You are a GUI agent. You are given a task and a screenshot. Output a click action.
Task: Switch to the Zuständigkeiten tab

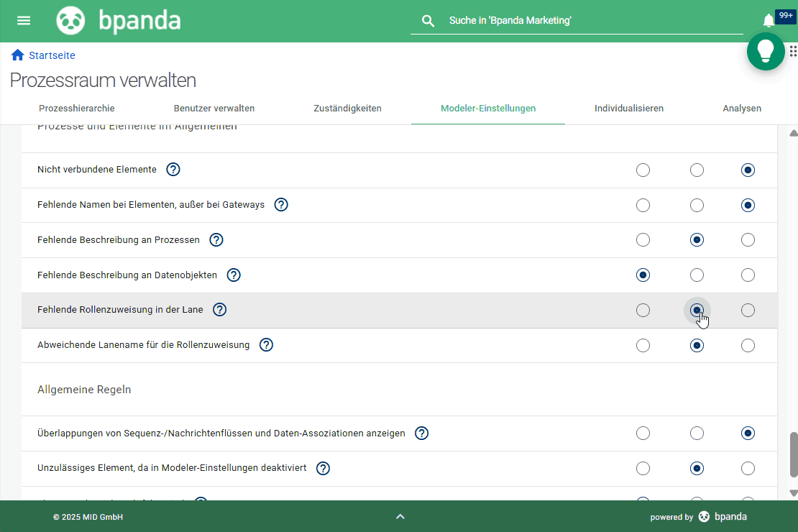(348, 109)
